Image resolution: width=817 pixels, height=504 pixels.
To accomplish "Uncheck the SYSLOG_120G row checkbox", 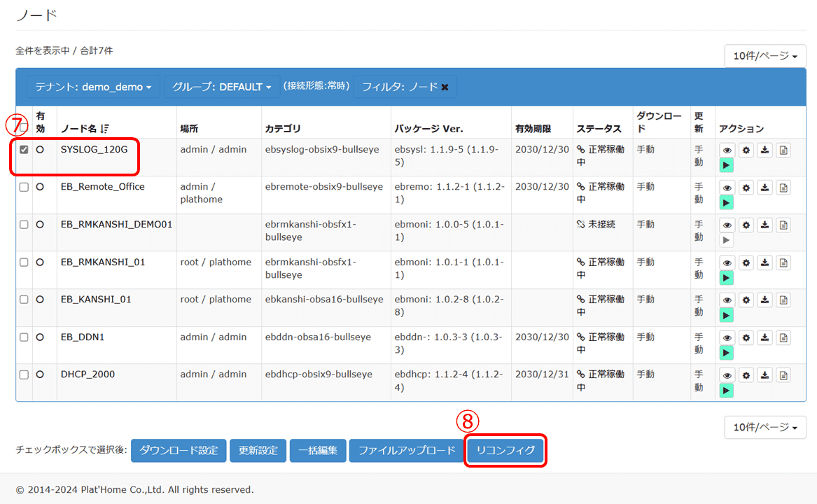I will pyautogui.click(x=23, y=148).
